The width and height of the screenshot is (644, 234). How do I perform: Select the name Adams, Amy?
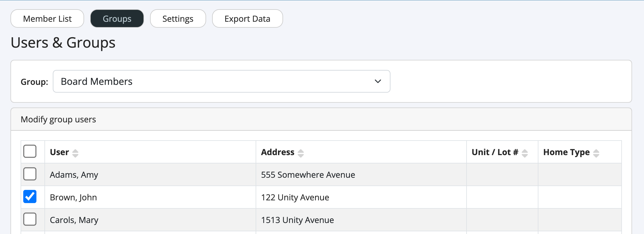(74, 175)
